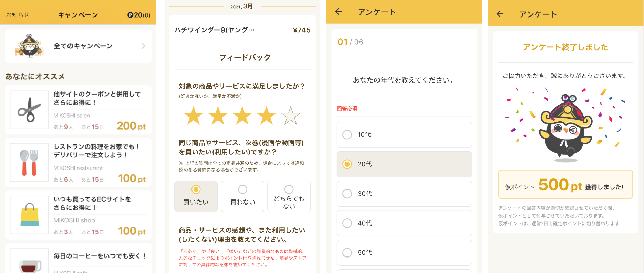This screenshot has height=273, width=644.
Task: Rate three stars for satisfaction
Action: tap(242, 116)
